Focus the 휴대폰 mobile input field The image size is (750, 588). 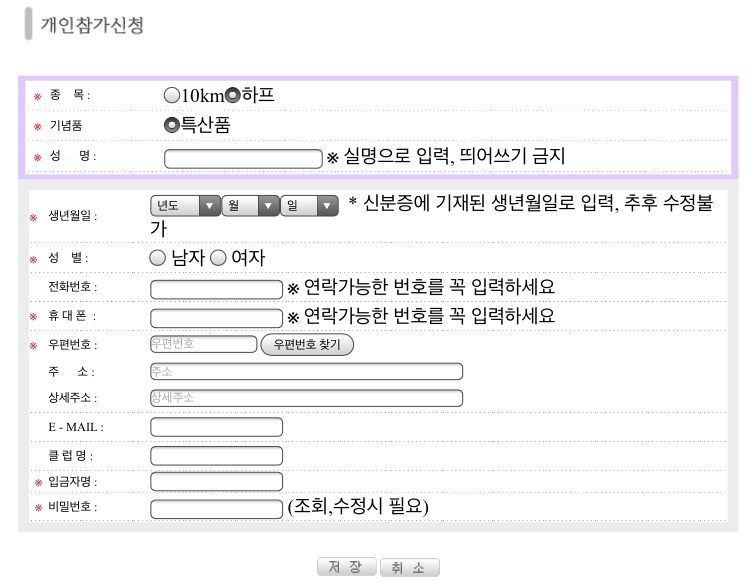pos(216,318)
